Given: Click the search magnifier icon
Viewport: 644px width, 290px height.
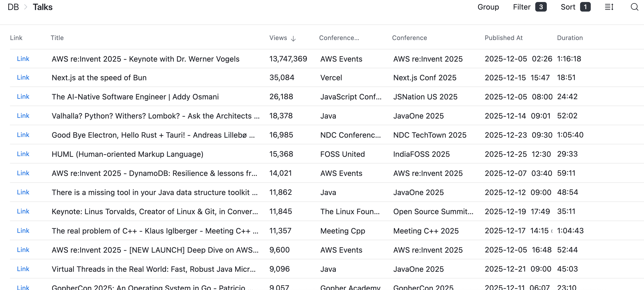Looking at the screenshot, I should click(x=634, y=7).
